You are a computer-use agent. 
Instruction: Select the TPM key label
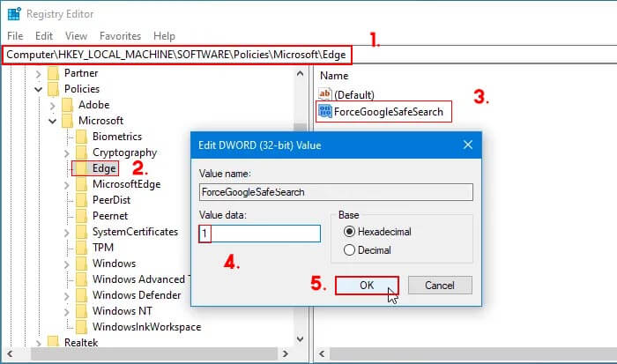click(x=103, y=248)
